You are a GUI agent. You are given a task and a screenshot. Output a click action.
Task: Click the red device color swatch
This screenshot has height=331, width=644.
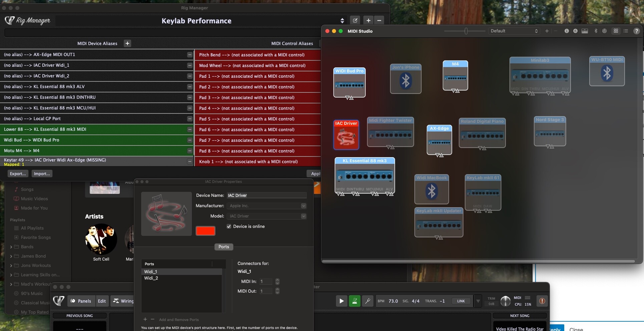pos(205,231)
